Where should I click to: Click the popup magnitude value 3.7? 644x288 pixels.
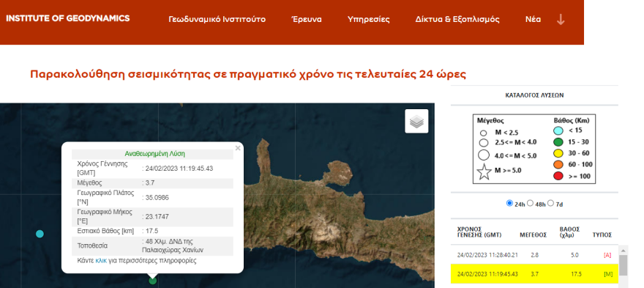tap(150, 182)
